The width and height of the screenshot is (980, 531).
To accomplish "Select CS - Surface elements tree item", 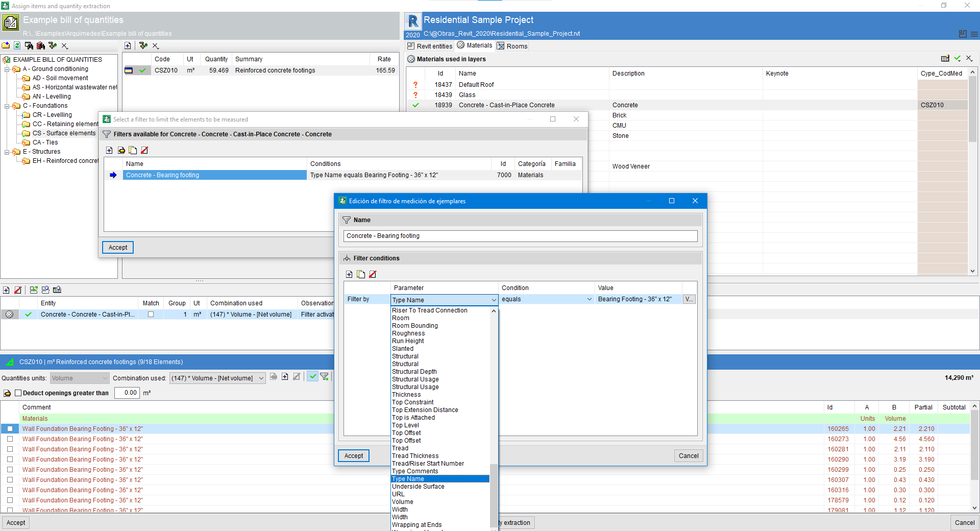I will [x=64, y=133].
